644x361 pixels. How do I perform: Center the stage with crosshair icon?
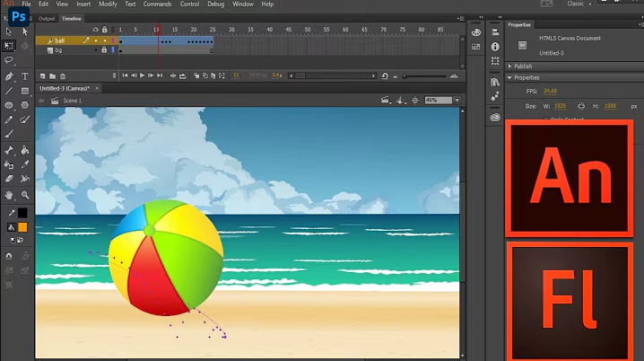pos(415,101)
